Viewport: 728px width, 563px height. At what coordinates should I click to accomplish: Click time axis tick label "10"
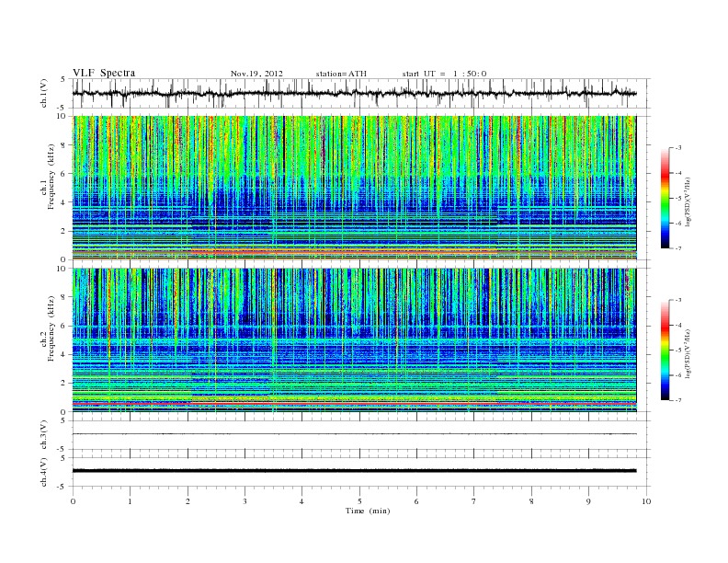click(646, 501)
